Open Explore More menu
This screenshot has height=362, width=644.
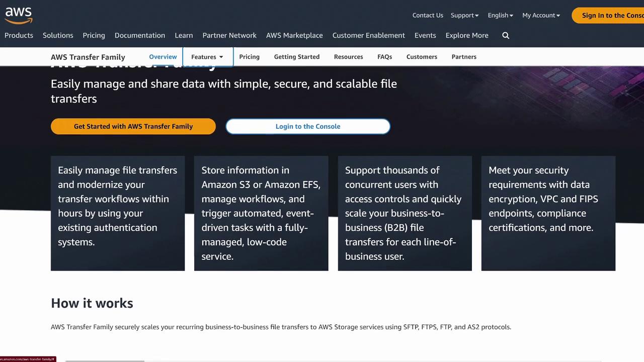467,35
